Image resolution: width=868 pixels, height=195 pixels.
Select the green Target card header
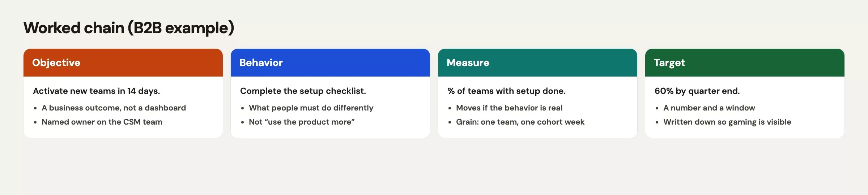[x=745, y=62]
